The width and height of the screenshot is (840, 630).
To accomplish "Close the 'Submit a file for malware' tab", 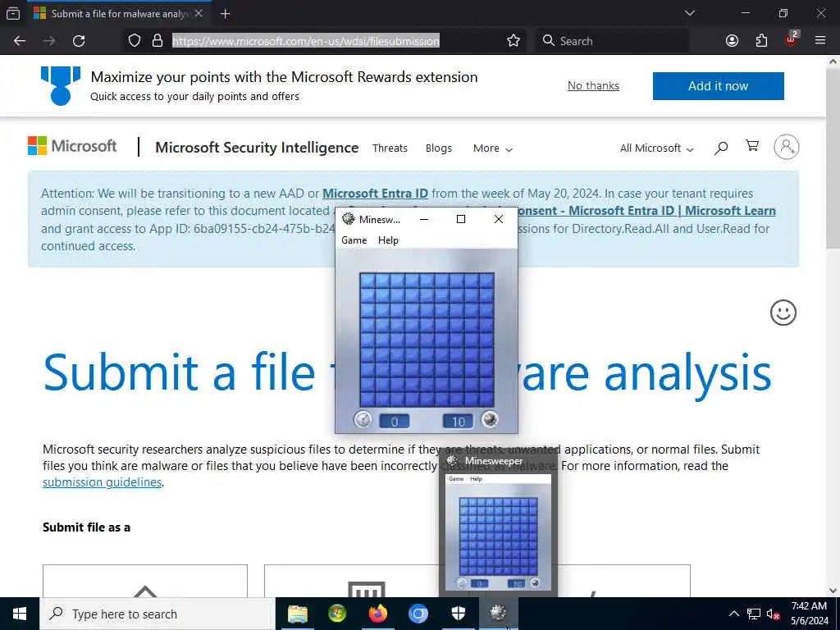I will tap(199, 13).
